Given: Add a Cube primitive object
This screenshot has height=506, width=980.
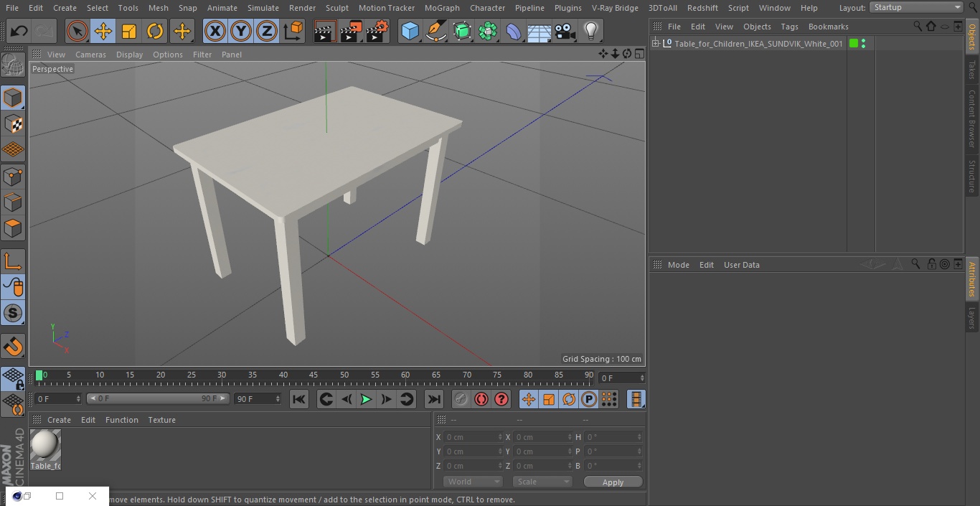Looking at the screenshot, I should [x=410, y=31].
